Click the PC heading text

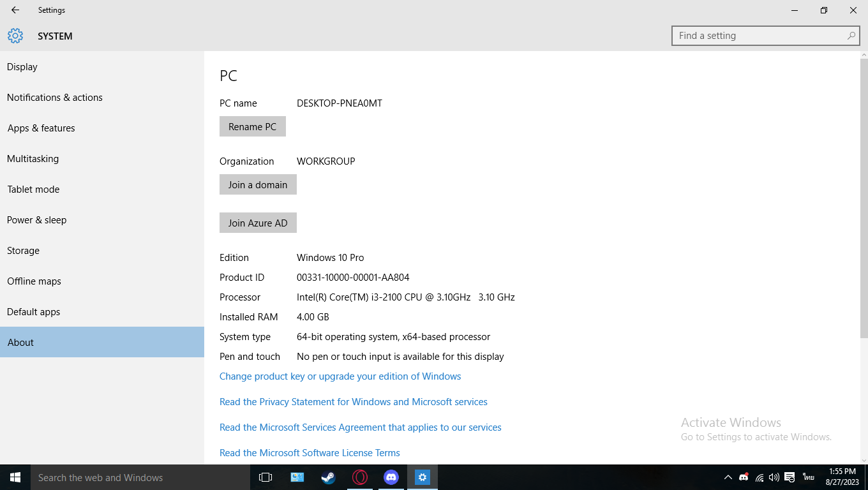(228, 76)
